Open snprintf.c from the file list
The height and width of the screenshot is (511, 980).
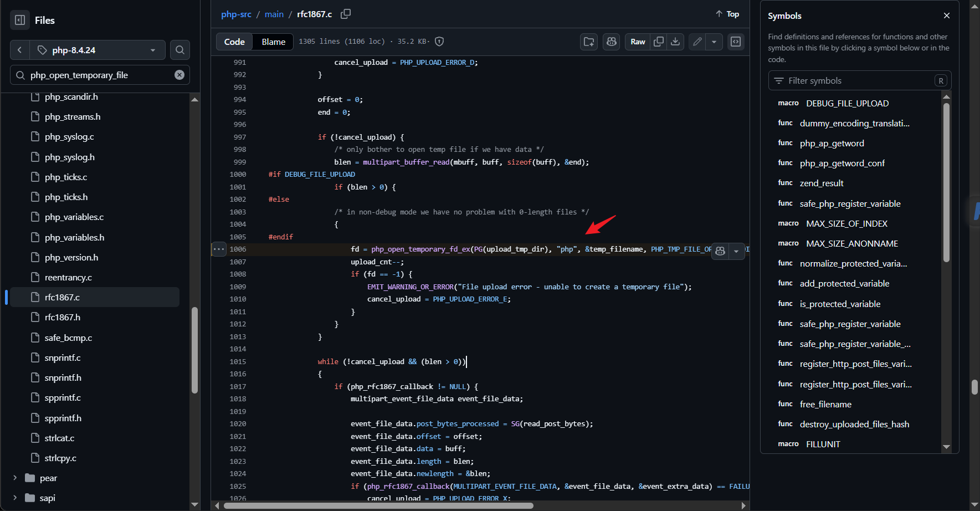coord(63,357)
